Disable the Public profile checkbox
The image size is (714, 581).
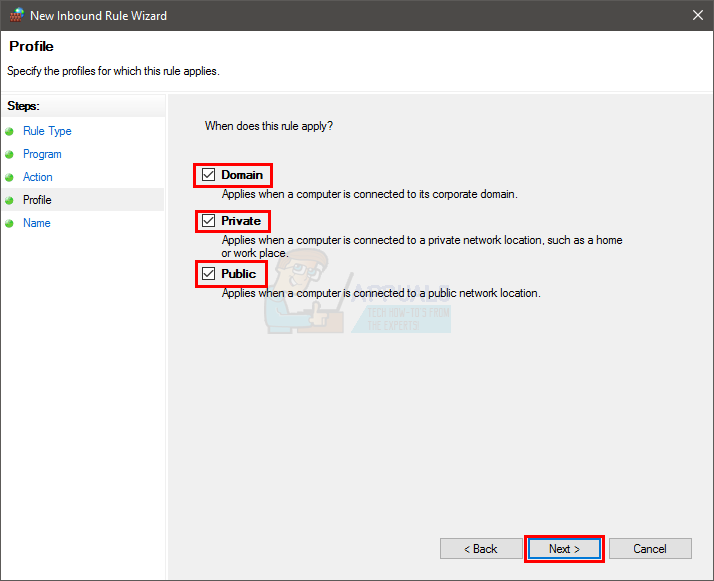pyautogui.click(x=209, y=274)
